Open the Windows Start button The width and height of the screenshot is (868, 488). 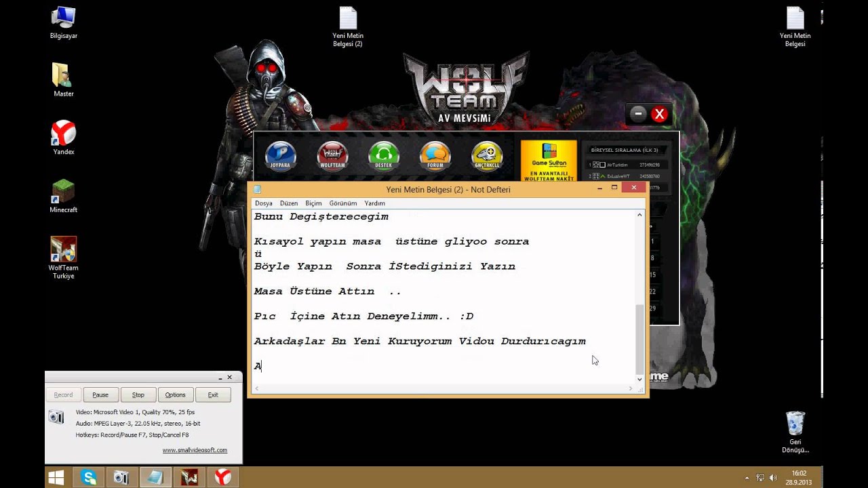click(x=56, y=477)
